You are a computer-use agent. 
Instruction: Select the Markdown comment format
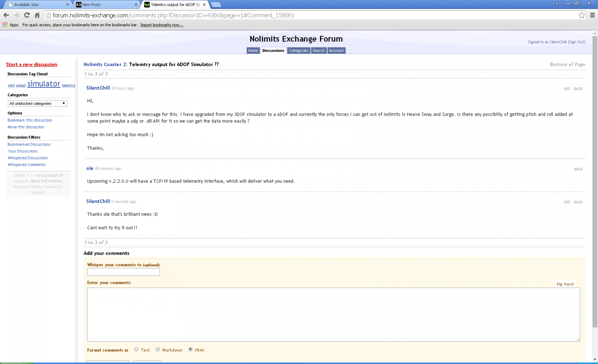click(158, 349)
